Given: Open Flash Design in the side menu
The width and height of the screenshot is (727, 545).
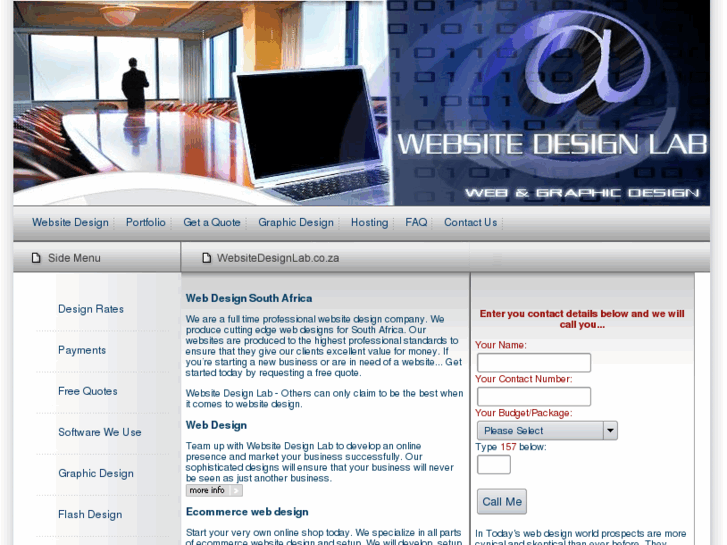Looking at the screenshot, I should (x=90, y=514).
